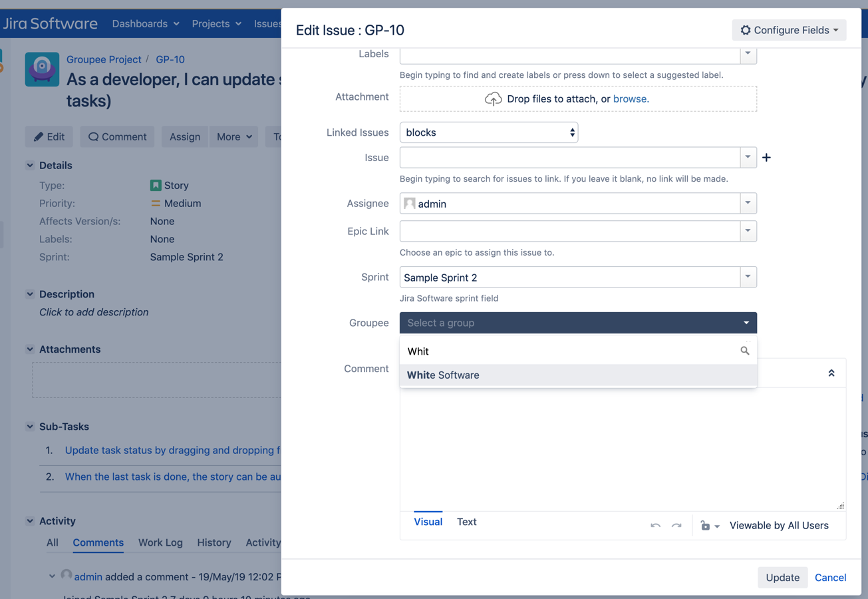The height and width of the screenshot is (599, 868).
Task: Open the Labels dropdown arrow
Action: coord(748,54)
